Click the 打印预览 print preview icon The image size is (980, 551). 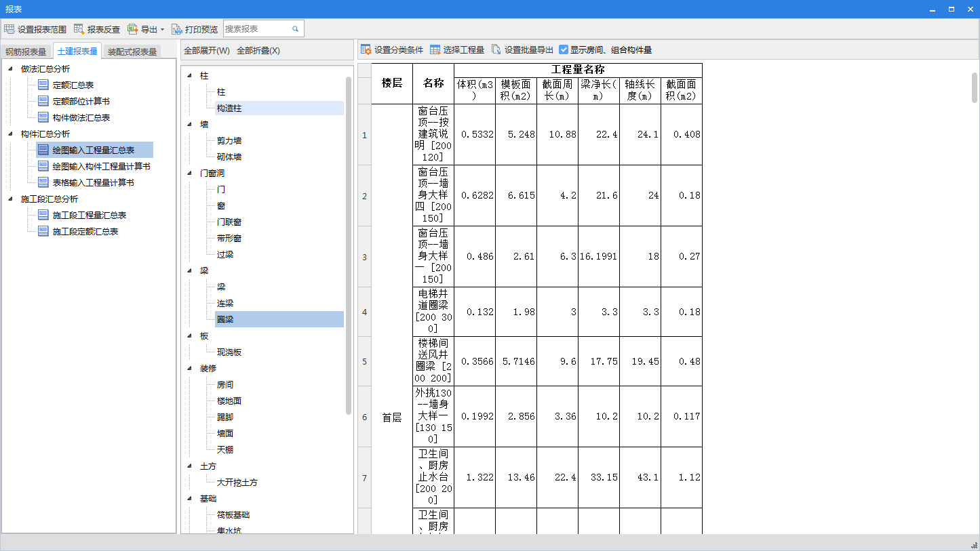pyautogui.click(x=177, y=29)
